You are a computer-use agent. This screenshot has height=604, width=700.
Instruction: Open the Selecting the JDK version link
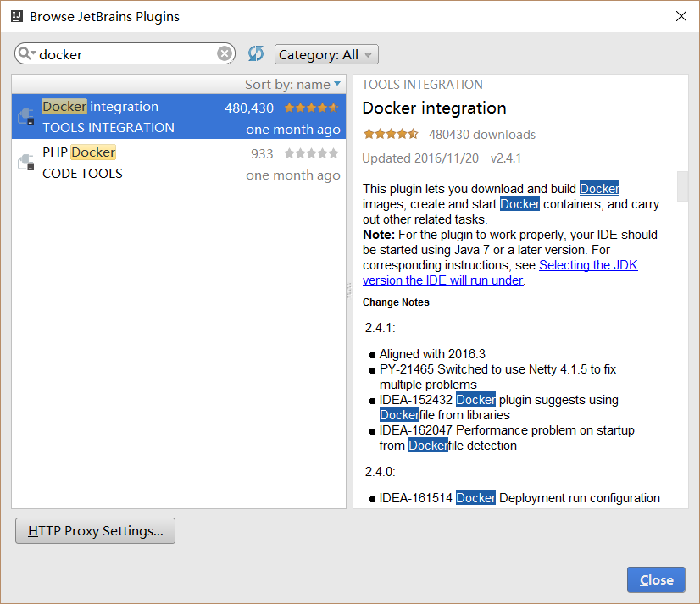[588, 265]
